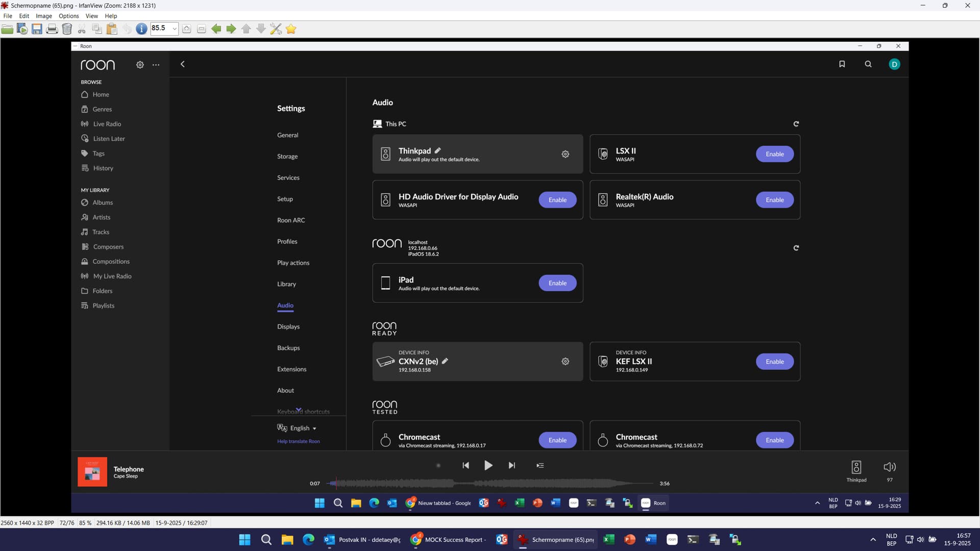
Task: Click Enable button for Realtek(R) Audio
Action: pos(774,200)
